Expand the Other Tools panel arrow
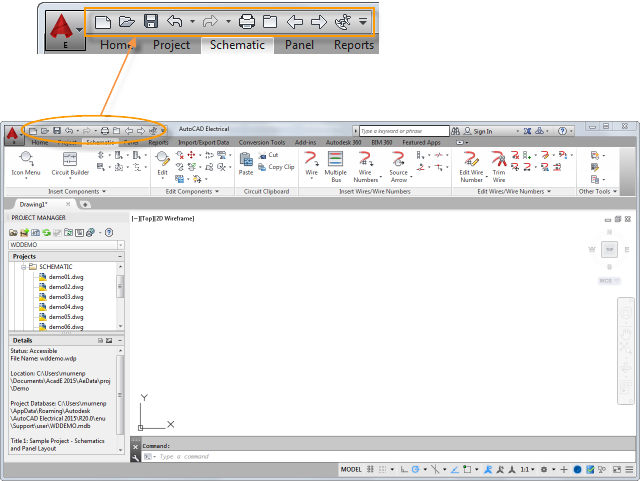640x481 pixels. click(x=615, y=191)
